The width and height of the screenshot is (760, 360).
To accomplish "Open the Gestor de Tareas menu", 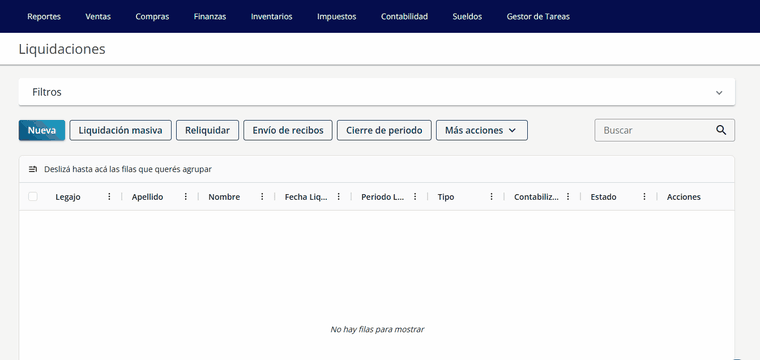I will coord(538,16).
